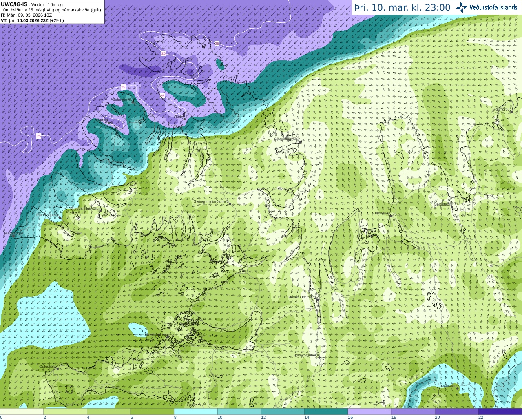
Task: Click the legend scale number '12'
Action: click(263, 417)
